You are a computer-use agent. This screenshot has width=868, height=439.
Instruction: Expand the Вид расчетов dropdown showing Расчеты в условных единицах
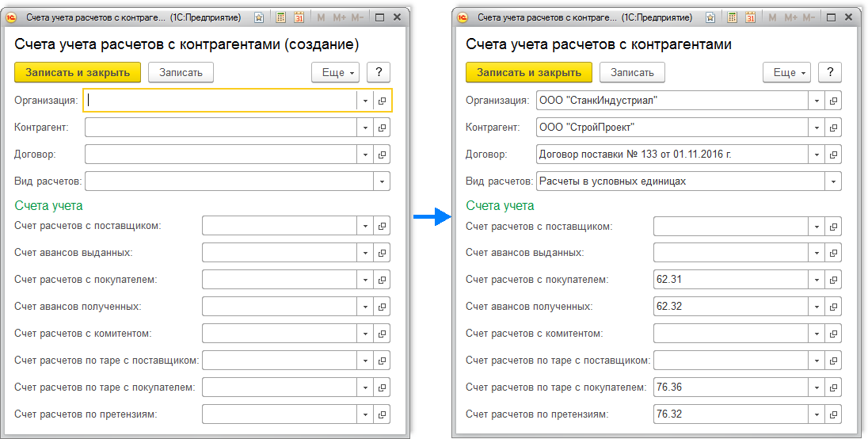(x=833, y=181)
